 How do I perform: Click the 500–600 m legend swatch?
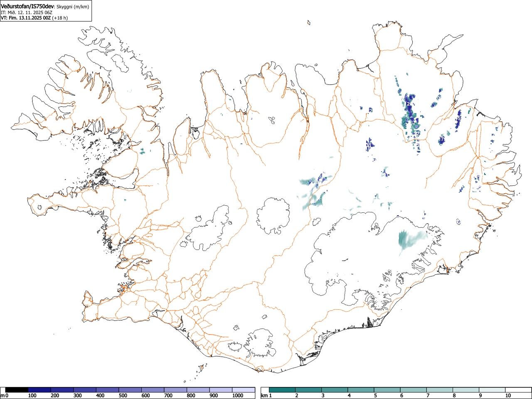[130, 390]
